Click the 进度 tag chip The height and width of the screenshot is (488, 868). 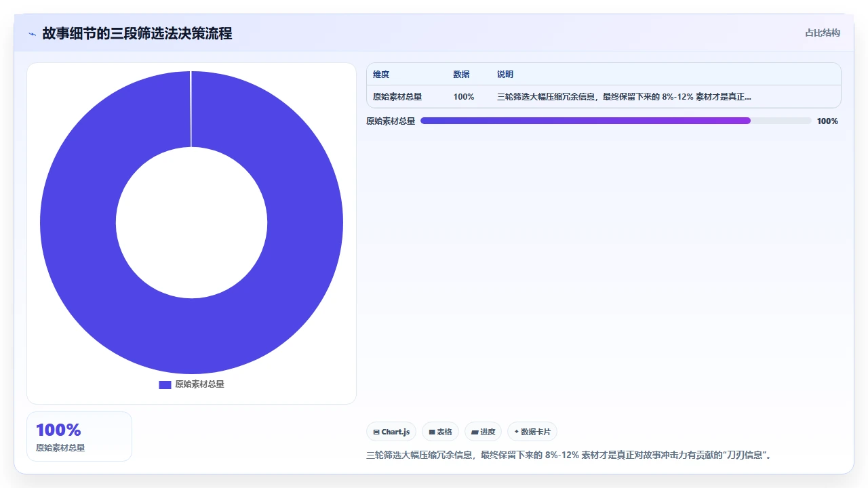(483, 432)
